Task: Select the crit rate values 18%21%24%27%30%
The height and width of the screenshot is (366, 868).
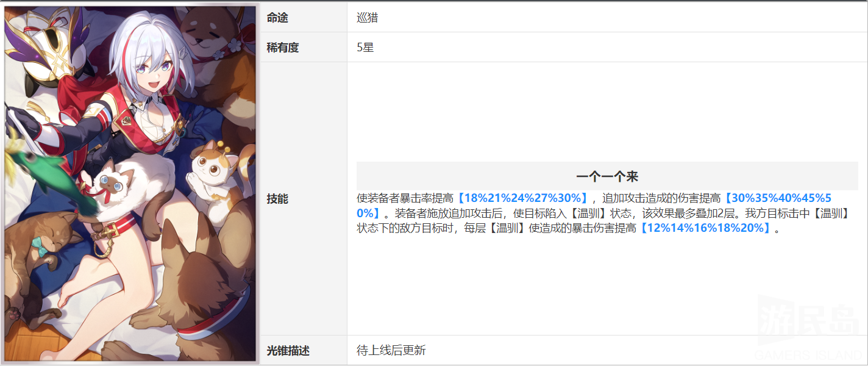Action: 522,198
